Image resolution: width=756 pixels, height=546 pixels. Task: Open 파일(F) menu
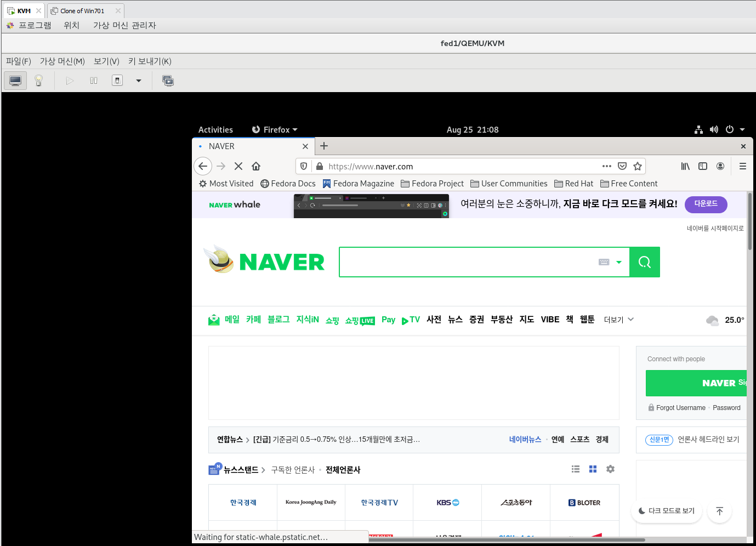tap(19, 61)
